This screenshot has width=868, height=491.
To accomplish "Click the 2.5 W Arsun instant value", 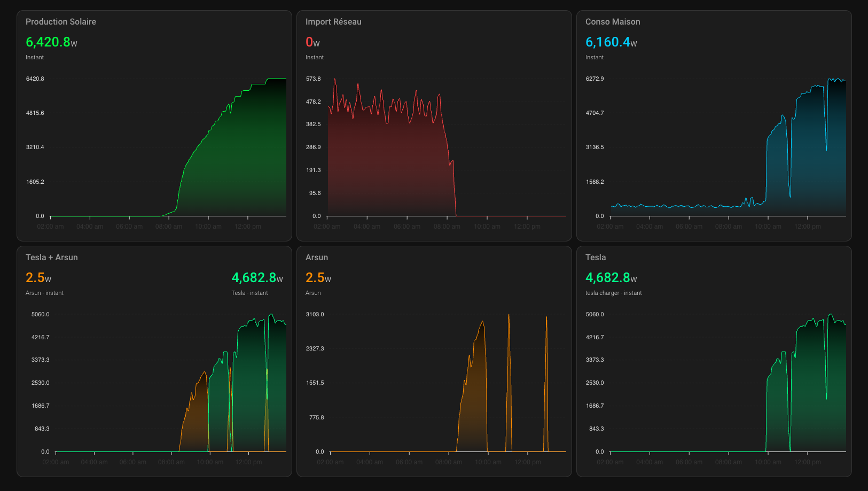I will click(38, 278).
